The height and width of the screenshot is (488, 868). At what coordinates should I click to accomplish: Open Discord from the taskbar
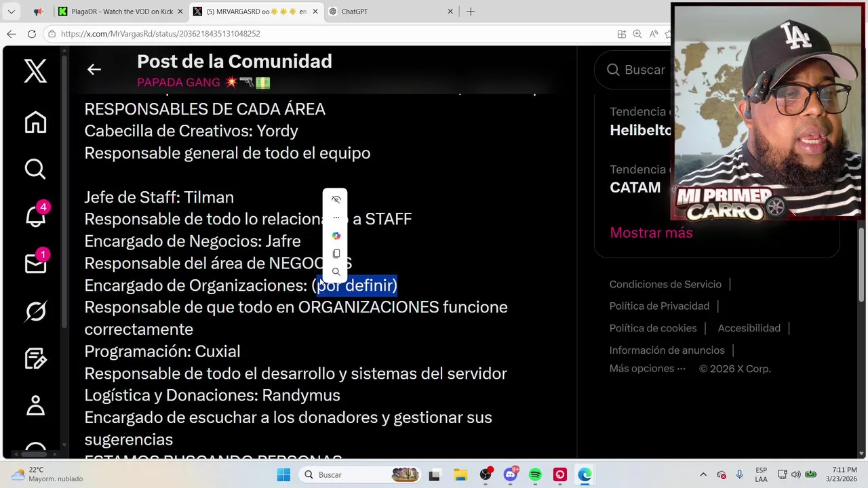pyautogui.click(x=511, y=474)
